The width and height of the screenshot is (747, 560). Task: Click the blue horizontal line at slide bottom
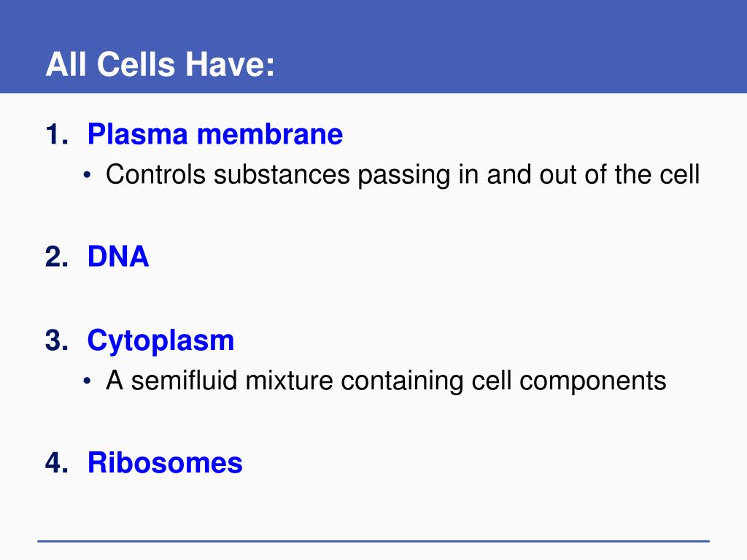(373, 541)
